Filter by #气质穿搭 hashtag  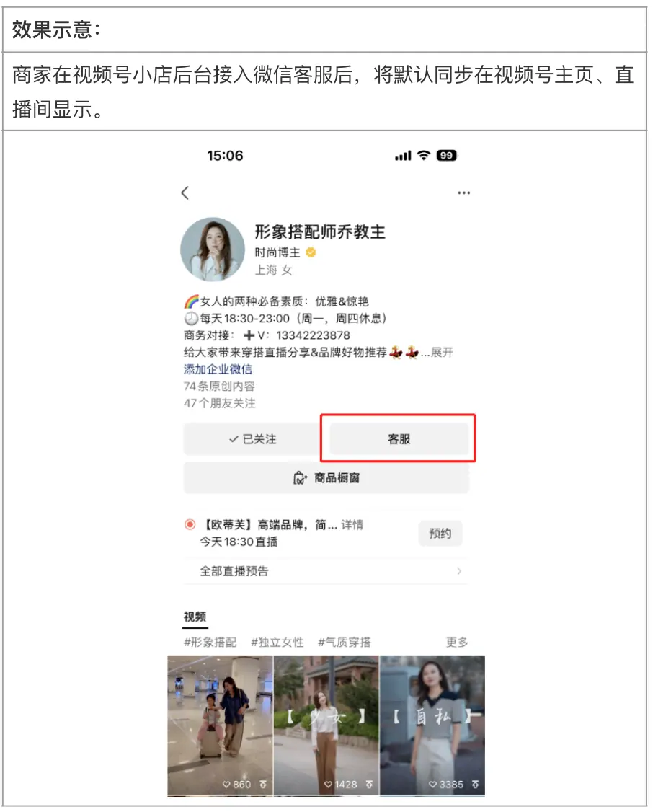[x=345, y=642]
